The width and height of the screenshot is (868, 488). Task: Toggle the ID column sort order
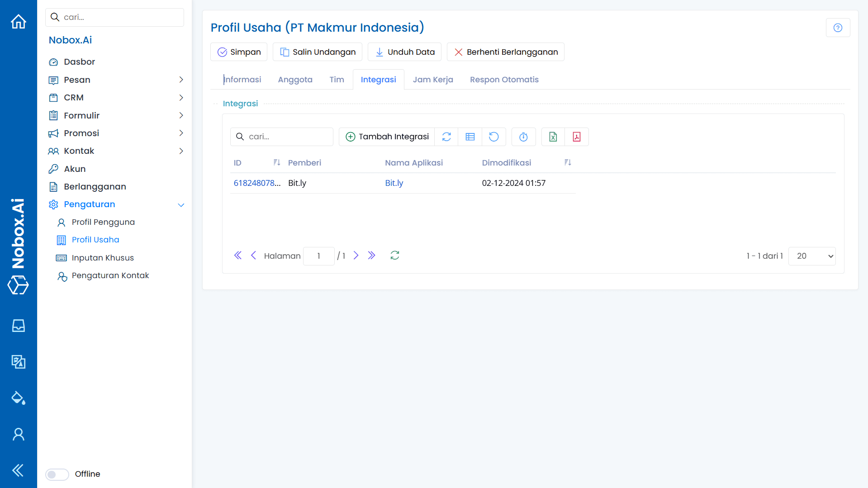point(276,162)
